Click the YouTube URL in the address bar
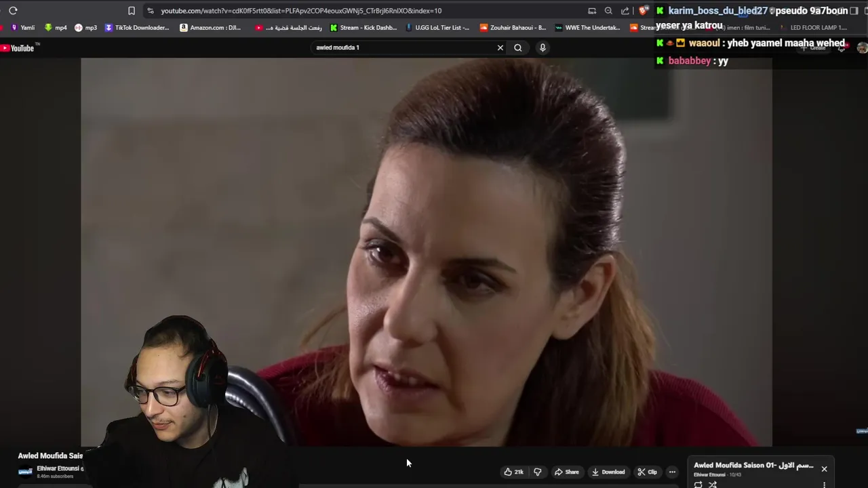The height and width of the screenshot is (488, 868). click(301, 11)
